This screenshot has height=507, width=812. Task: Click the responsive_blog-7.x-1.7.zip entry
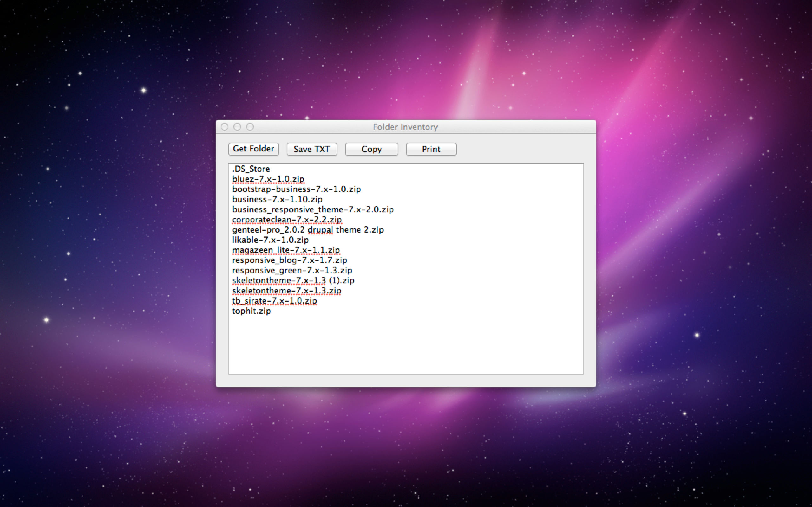[x=290, y=260]
